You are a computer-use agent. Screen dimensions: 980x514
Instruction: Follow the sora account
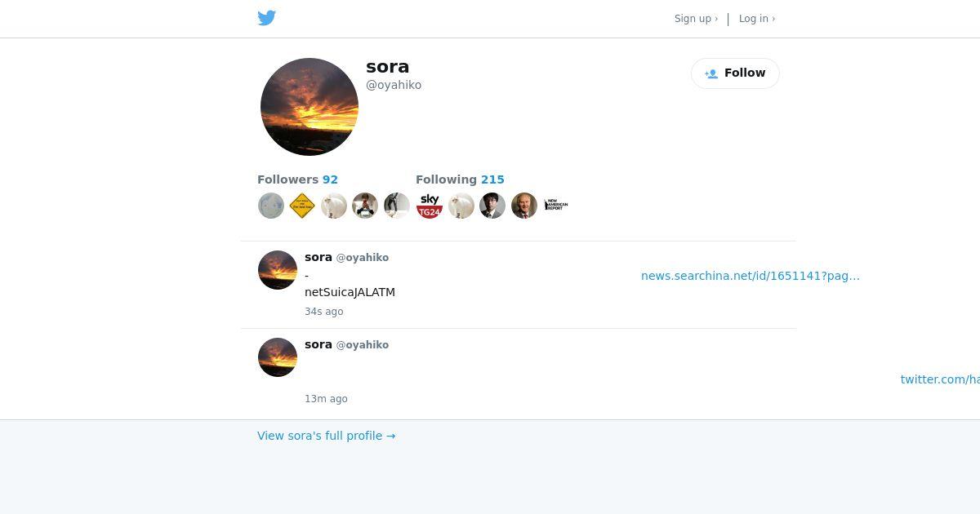pos(735,73)
